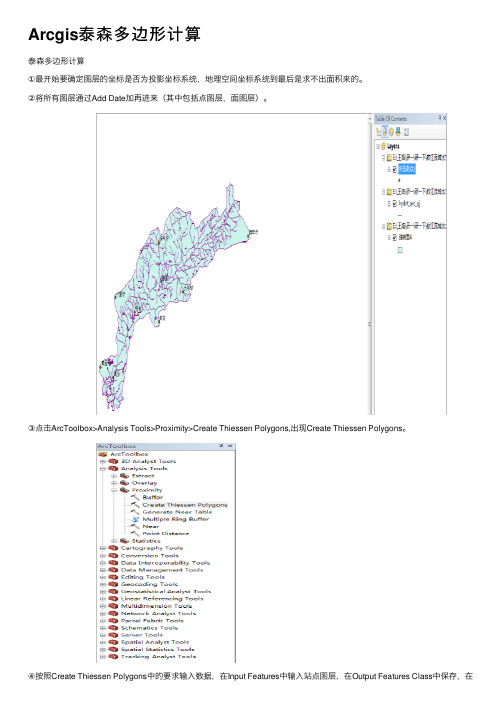504x713 pixels.
Task: Click the Conversion Tools toolbox icon
Action: [113, 555]
